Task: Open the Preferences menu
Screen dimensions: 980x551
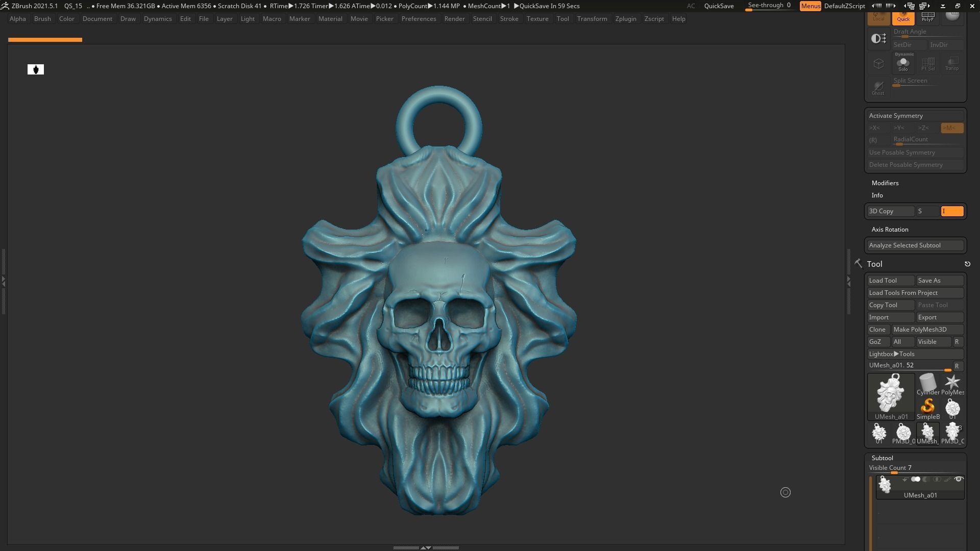Action: tap(419, 19)
